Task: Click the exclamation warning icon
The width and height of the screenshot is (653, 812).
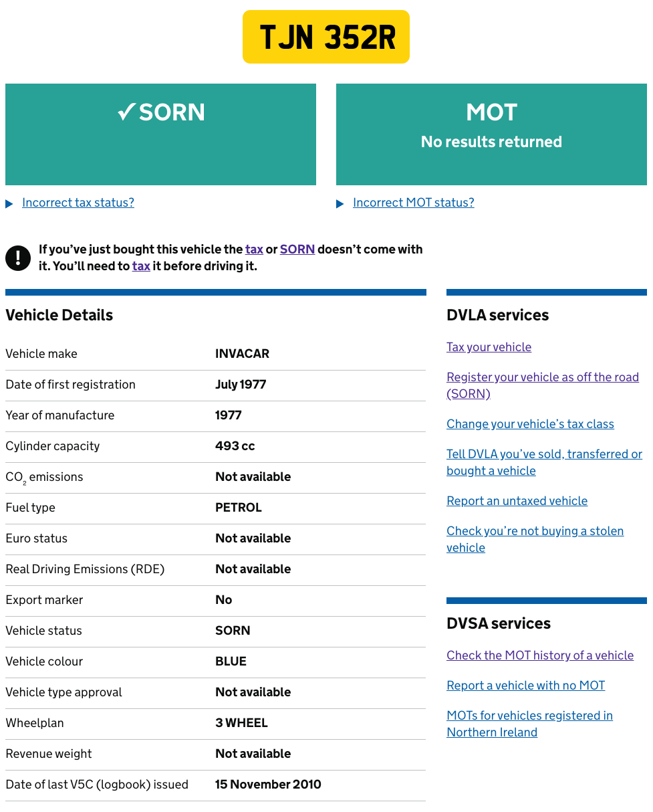Action: (18, 258)
